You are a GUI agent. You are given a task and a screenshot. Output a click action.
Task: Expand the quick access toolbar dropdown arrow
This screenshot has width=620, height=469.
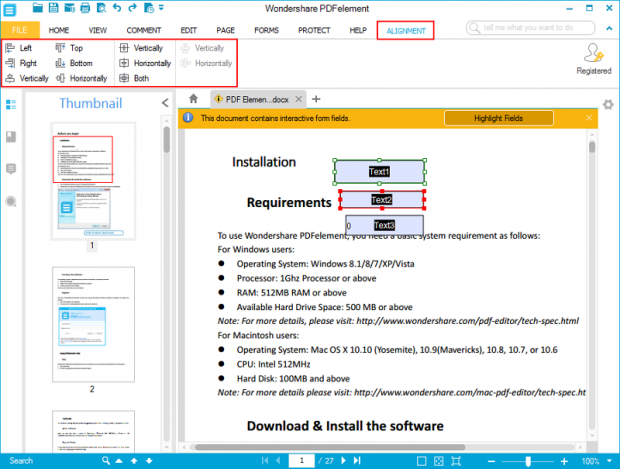click(161, 8)
